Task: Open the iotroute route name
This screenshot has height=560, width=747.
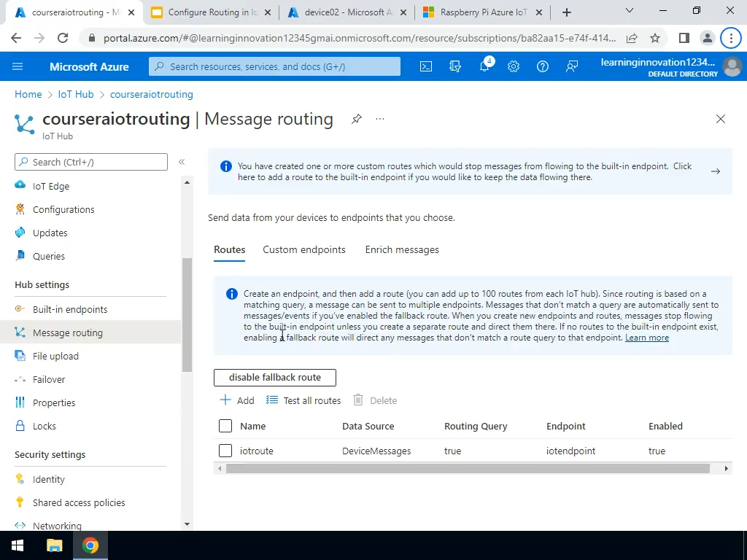Action: 257,451
